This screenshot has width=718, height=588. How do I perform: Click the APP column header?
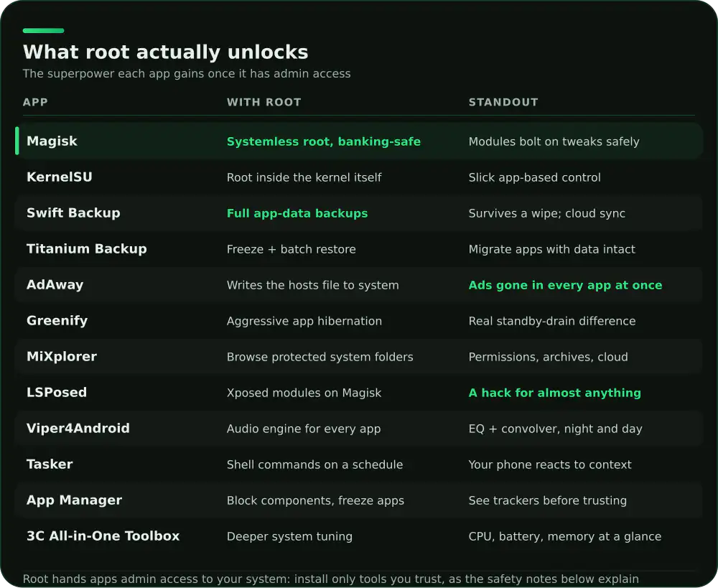pyautogui.click(x=35, y=102)
